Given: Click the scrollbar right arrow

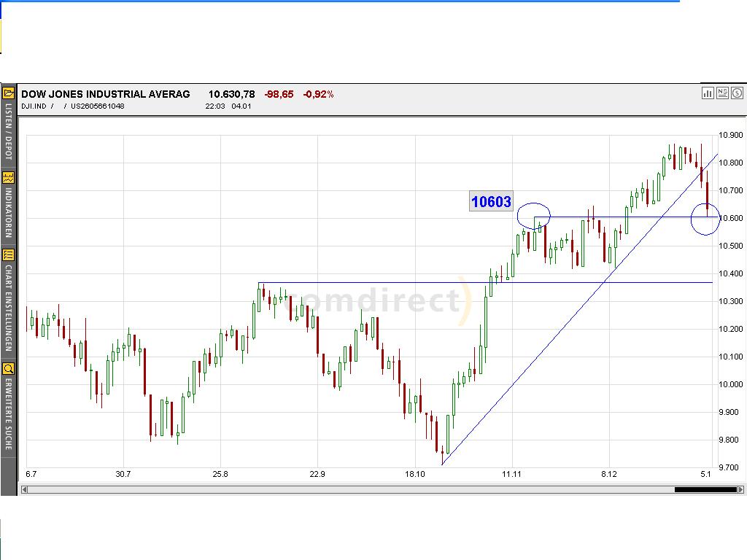Looking at the screenshot, I should click(x=740, y=489).
